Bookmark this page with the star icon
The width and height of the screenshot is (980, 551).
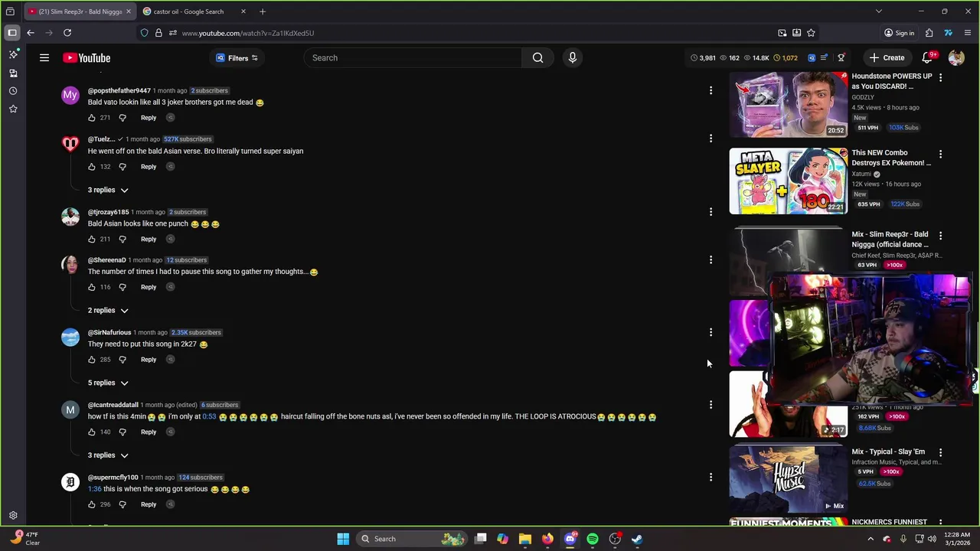click(x=811, y=33)
